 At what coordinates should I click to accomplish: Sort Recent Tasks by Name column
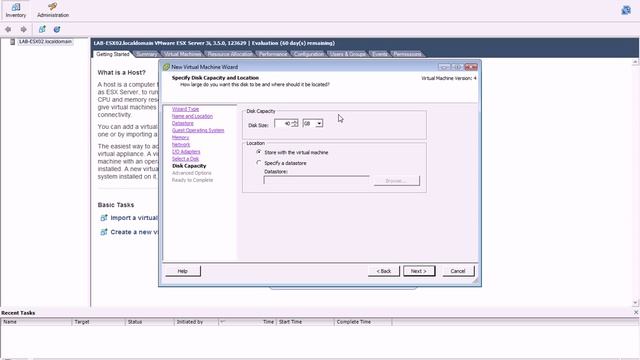pyautogui.click(x=36, y=322)
